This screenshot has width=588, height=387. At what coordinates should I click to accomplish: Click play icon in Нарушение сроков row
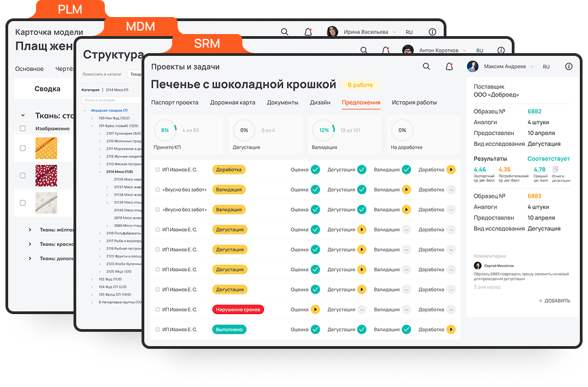point(315,309)
